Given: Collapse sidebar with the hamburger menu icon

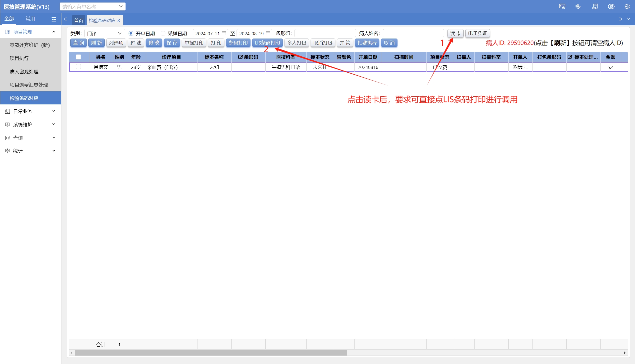Looking at the screenshot, I should tap(53, 19).
